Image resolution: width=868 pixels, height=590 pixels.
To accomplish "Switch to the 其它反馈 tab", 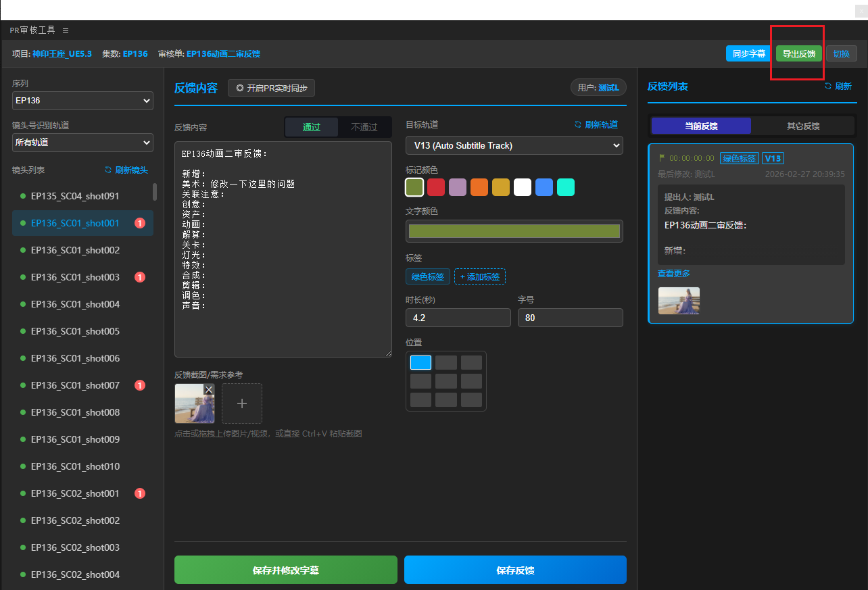I will pyautogui.click(x=802, y=126).
